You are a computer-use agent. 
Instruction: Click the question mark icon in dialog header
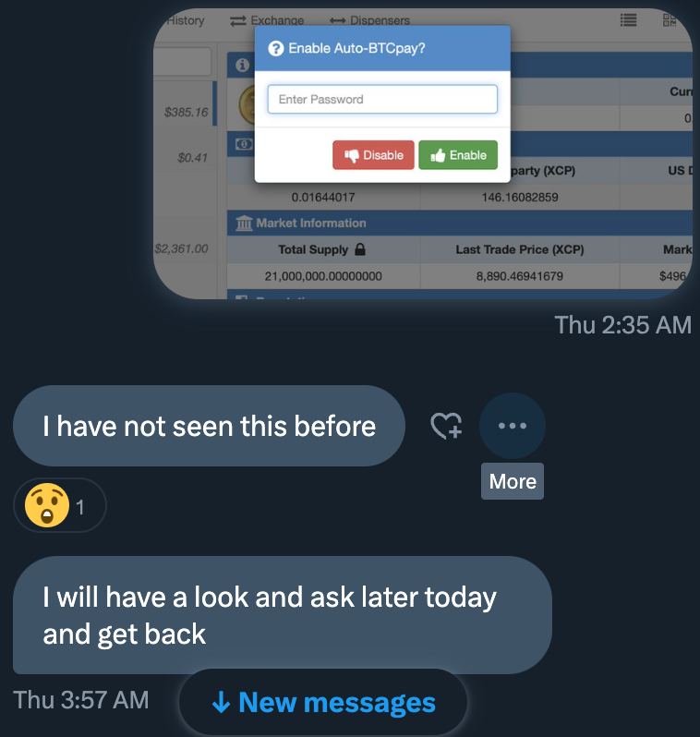click(x=276, y=48)
